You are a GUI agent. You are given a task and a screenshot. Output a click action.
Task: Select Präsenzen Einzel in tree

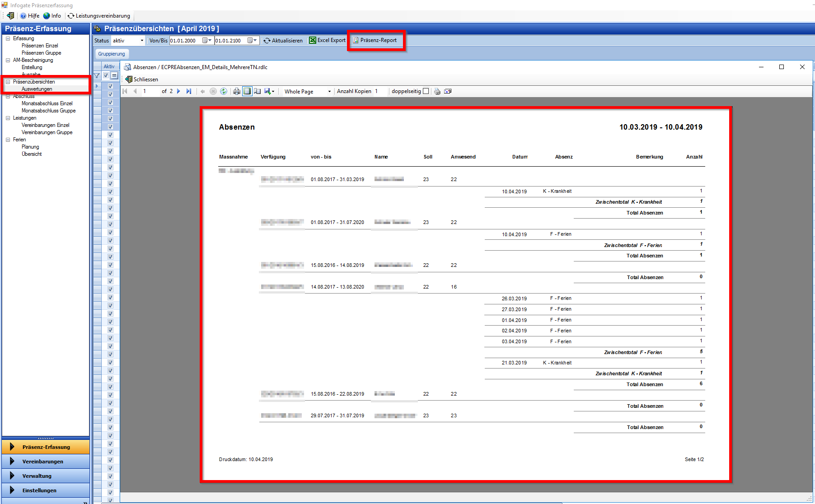(x=40, y=46)
